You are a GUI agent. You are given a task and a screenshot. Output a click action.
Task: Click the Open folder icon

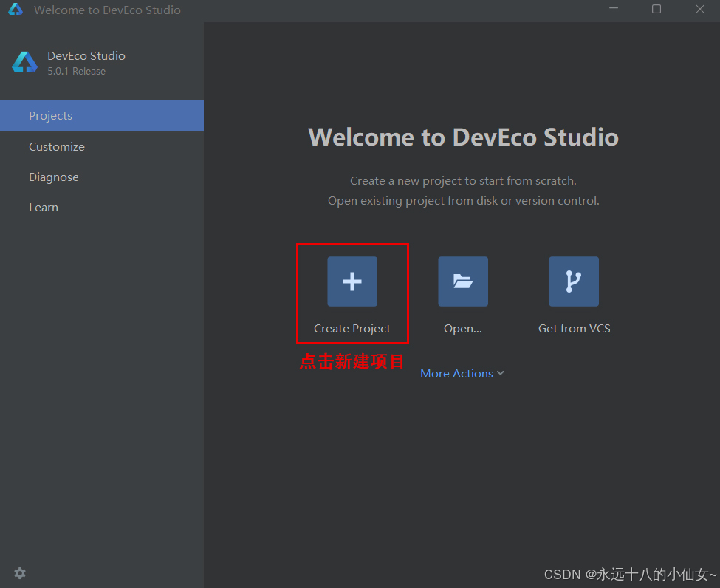tap(463, 281)
